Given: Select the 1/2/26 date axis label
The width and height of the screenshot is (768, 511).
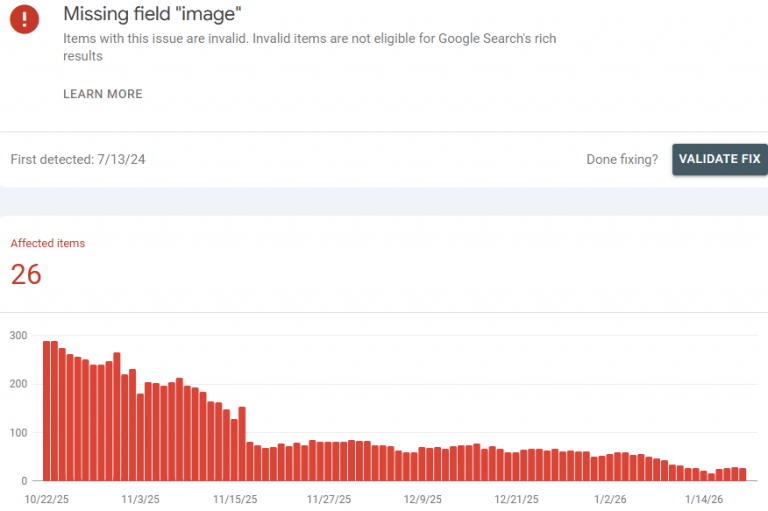Looking at the screenshot, I should pos(608,498).
